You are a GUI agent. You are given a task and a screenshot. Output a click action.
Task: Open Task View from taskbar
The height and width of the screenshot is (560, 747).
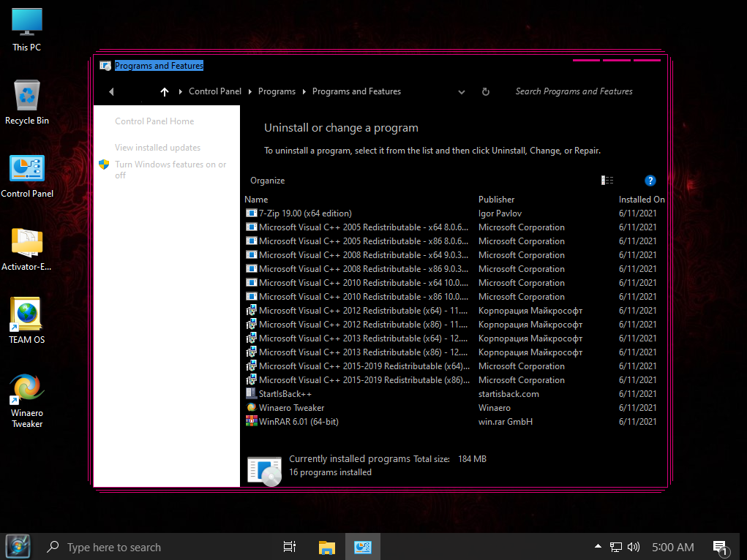[290, 547]
